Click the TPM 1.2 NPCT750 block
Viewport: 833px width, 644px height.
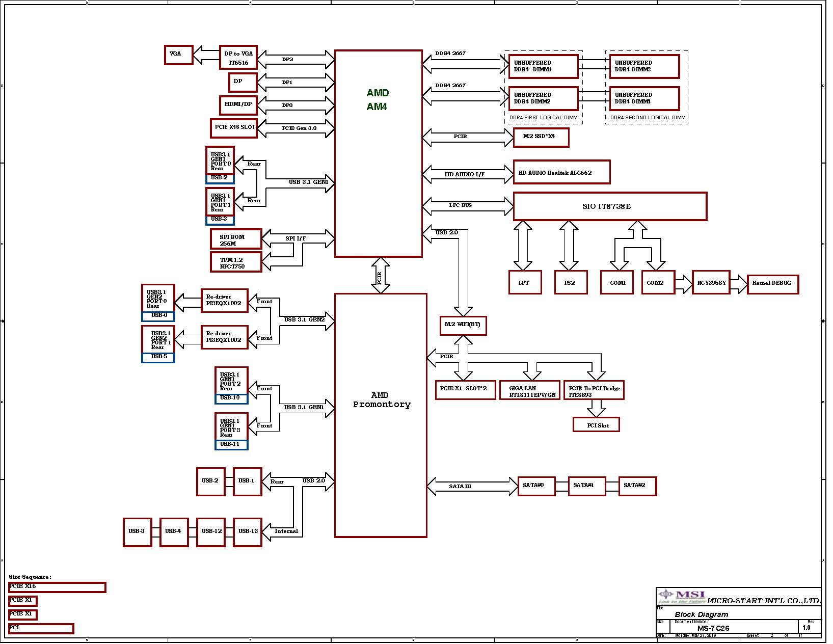(x=236, y=262)
